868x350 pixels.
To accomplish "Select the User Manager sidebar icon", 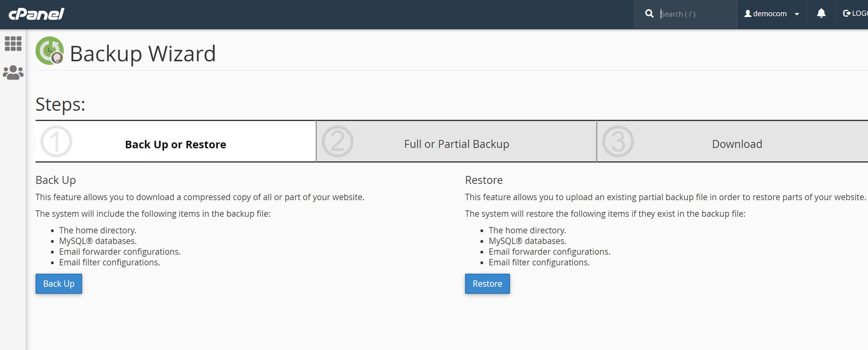I will [x=13, y=72].
